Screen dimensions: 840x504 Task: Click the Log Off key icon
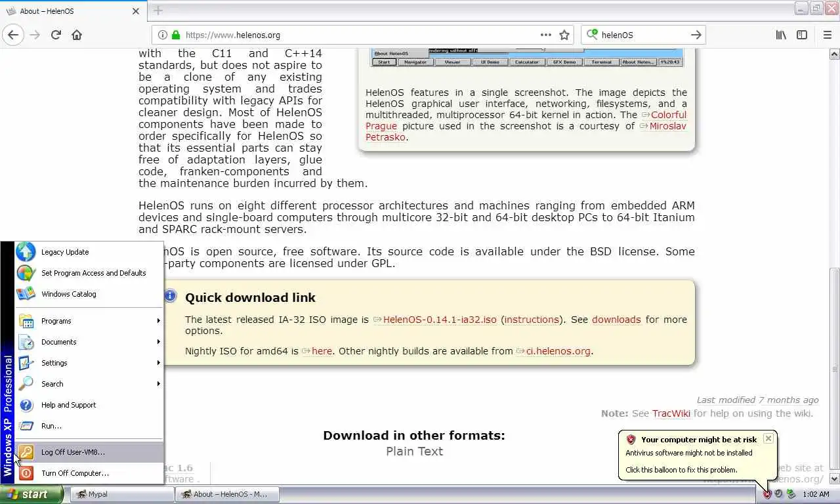click(x=26, y=451)
